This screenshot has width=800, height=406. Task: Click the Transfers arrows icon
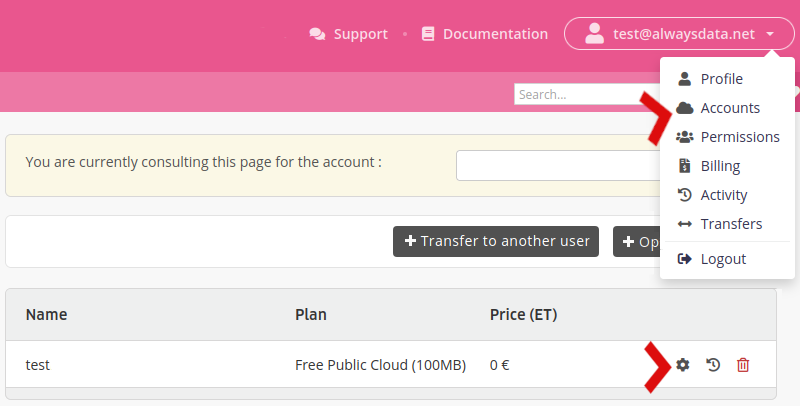tap(685, 224)
